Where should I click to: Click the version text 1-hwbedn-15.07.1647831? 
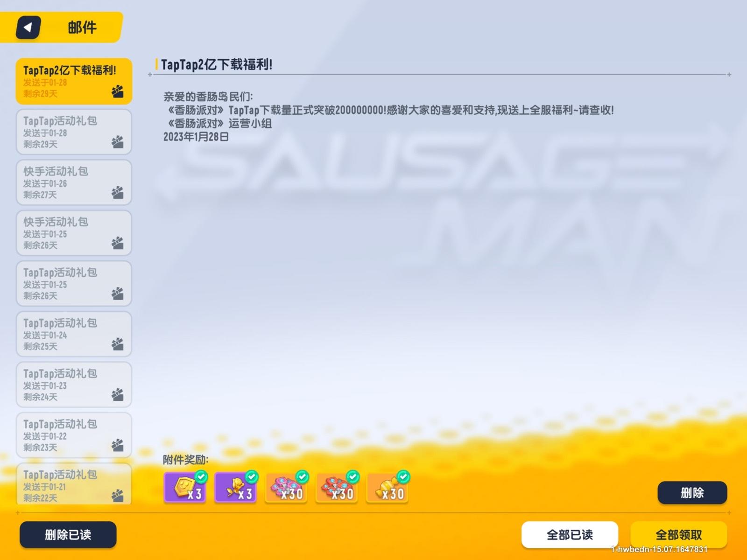659,549
